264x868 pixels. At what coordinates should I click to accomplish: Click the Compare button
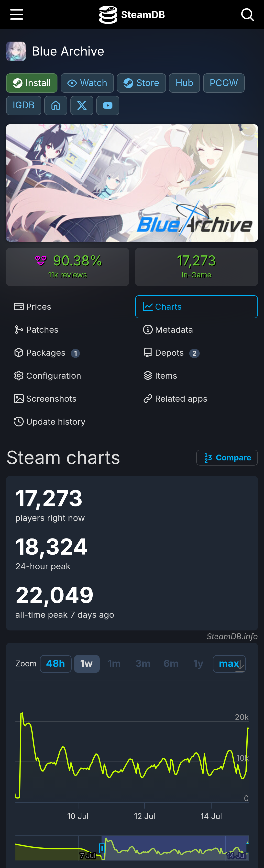(227, 457)
